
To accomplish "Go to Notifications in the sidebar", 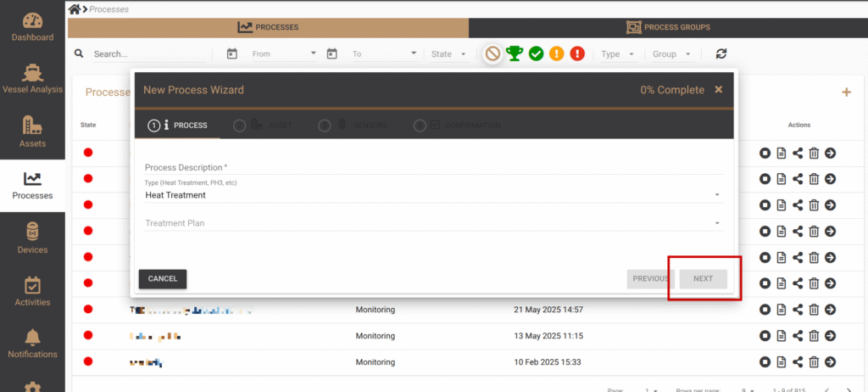I will coord(32,343).
